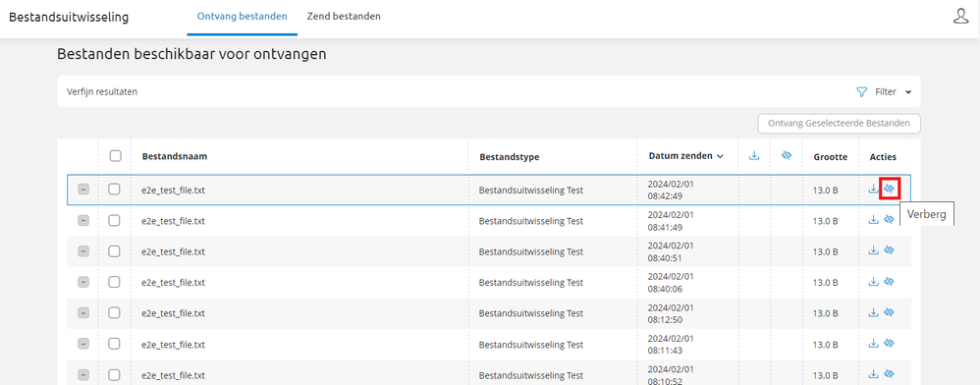Select the checkbox for the 08:40:51 file
980x385 pixels.
point(114,250)
